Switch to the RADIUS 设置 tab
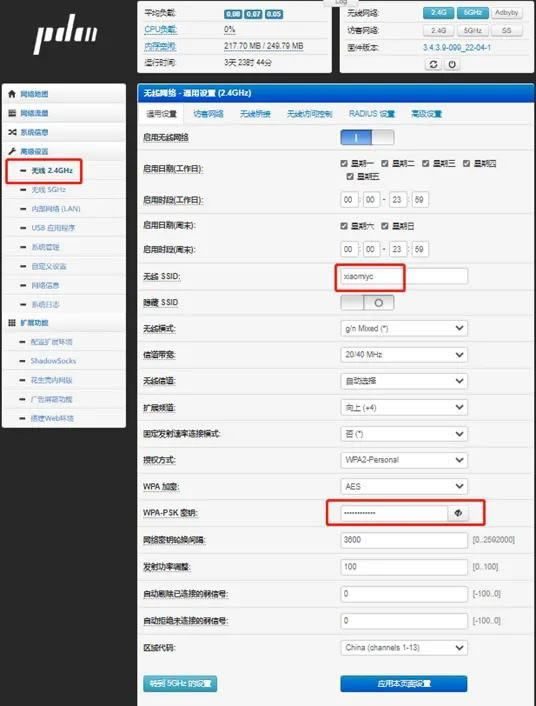536x706 pixels. pos(372,114)
